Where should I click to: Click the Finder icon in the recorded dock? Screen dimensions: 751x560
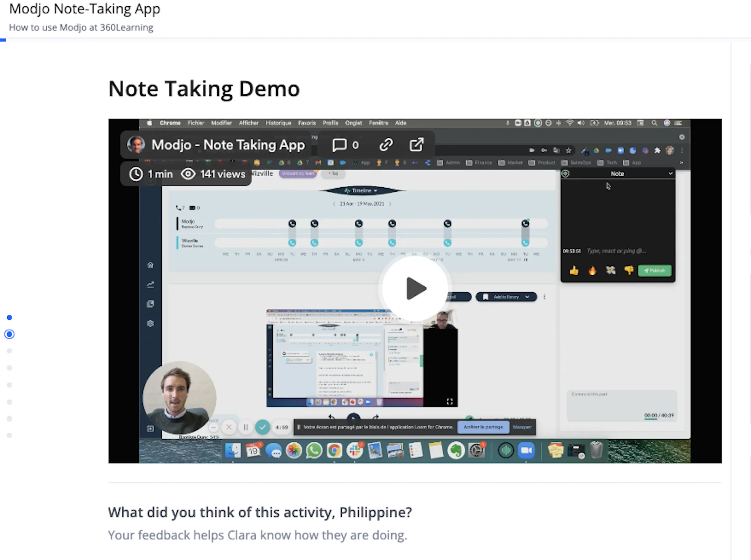(233, 450)
